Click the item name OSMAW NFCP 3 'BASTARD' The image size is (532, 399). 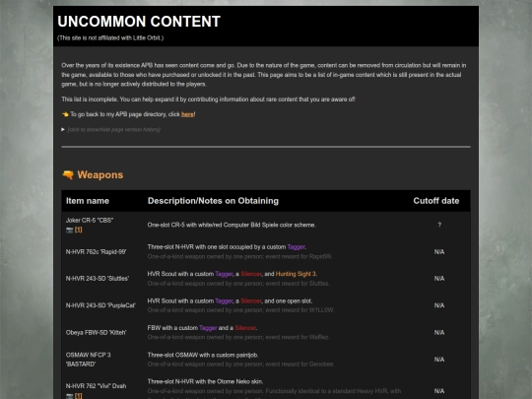[89, 360]
